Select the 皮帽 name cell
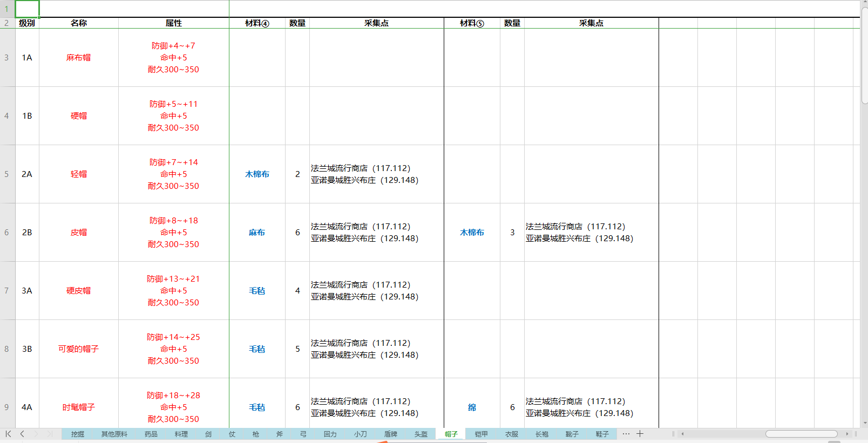Viewport: 868px width, 443px height. tap(79, 233)
